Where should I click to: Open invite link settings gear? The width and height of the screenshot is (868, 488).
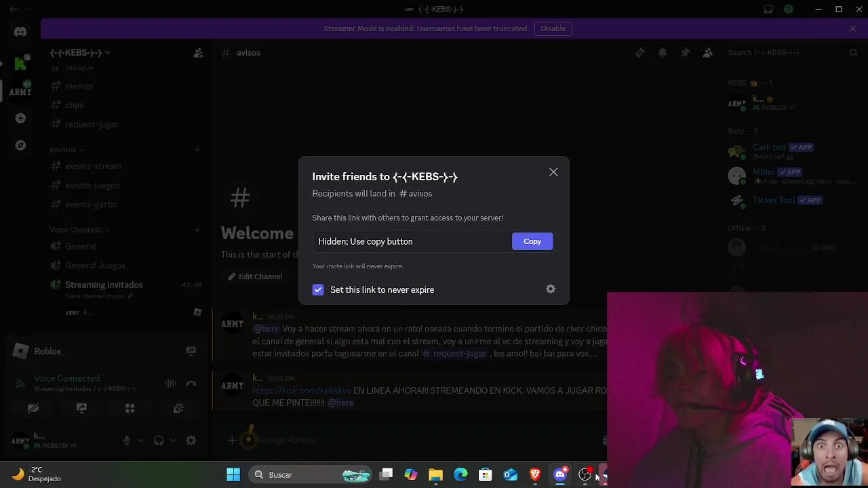551,289
